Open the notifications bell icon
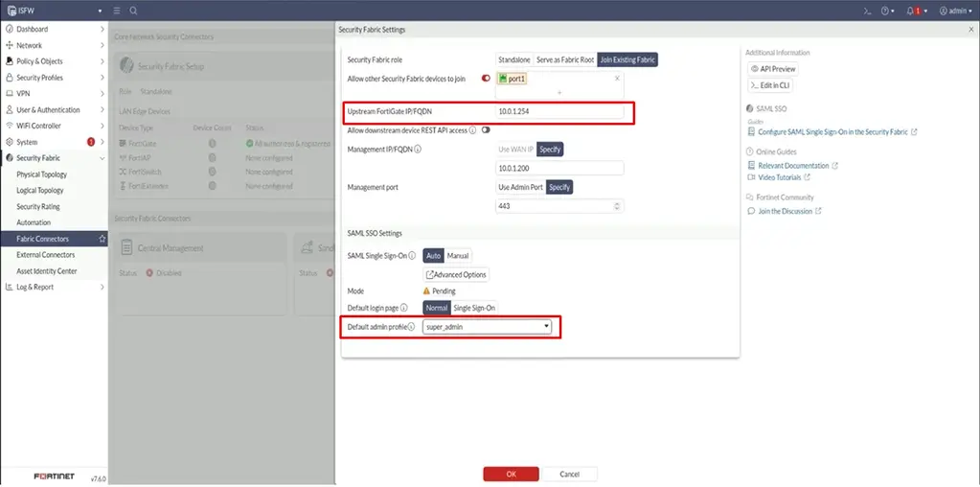 tap(910, 11)
